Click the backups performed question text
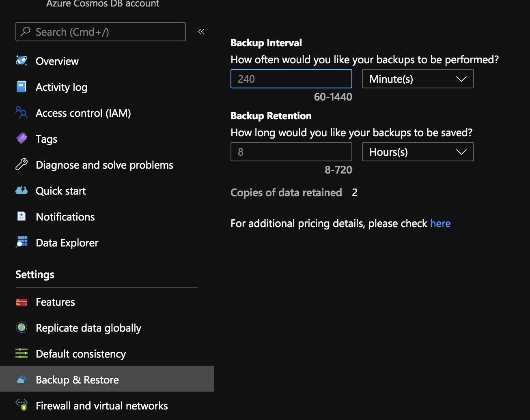 coord(365,60)
